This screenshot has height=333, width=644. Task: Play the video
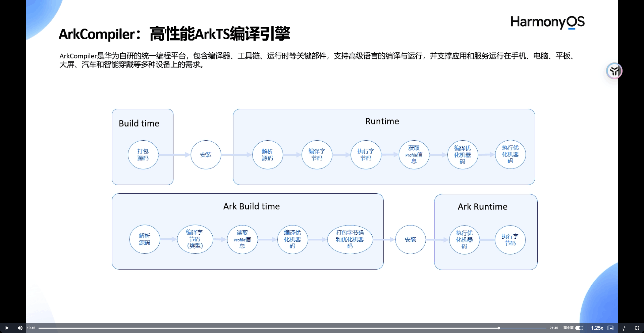pos(7,328)
